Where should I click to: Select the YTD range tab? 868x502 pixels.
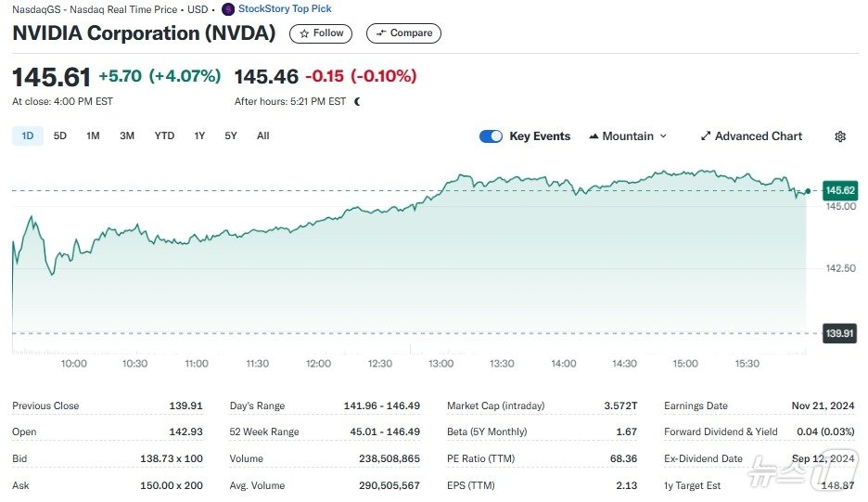pyautogui.click(x=164, y=136)
